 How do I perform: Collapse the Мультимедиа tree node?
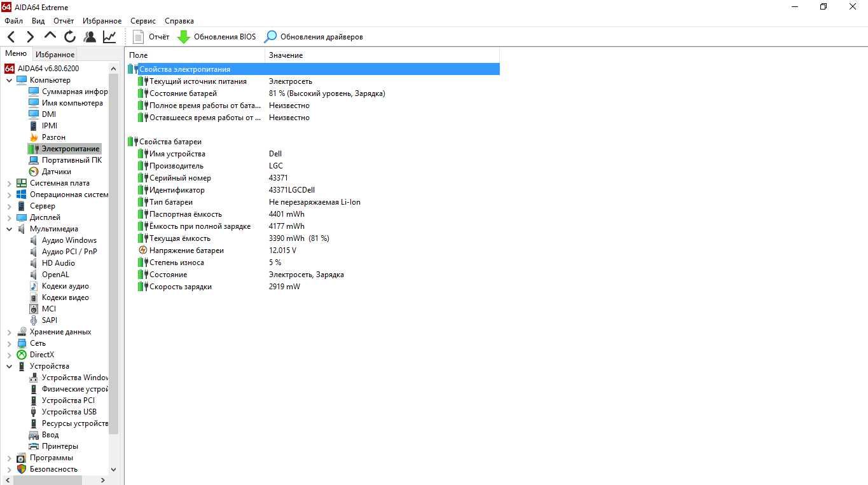pos(10,229)
